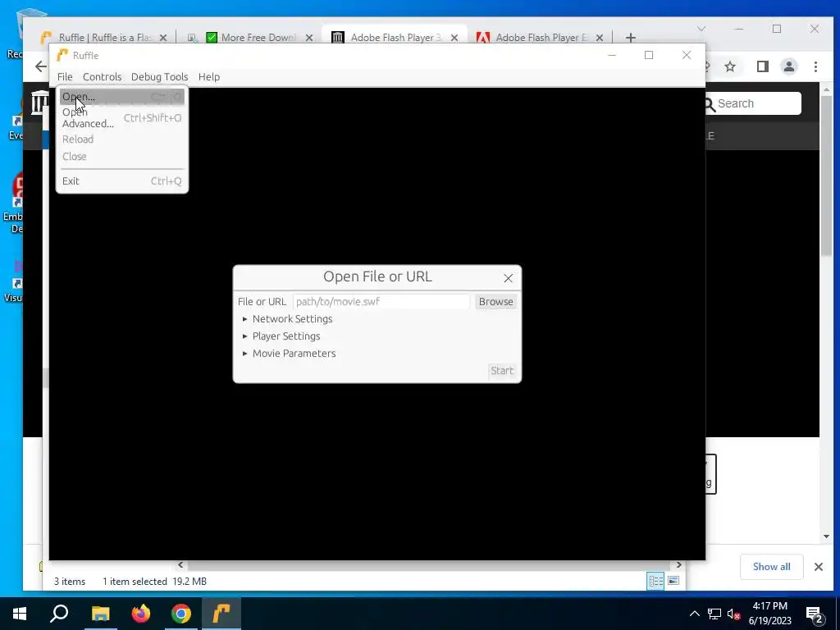Choose Open... from the File menu
The height and width of the screenshot is (630, 840).
(x=121, y=97)
